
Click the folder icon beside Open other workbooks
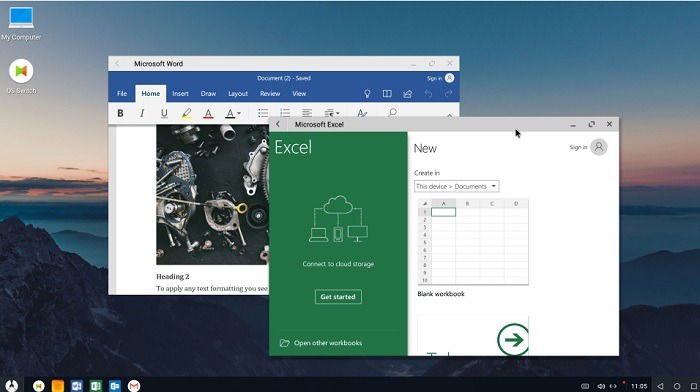(x=284, y=343)
